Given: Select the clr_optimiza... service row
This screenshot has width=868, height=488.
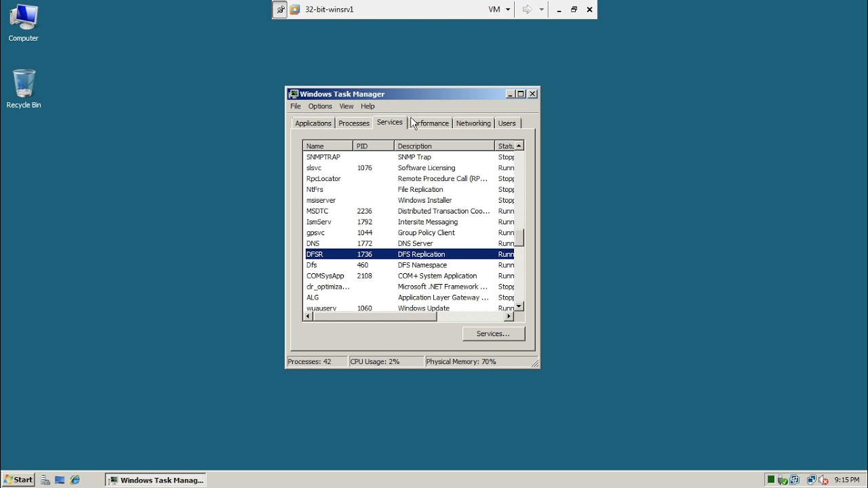Looking at the screenshot, I should click(408, 287).
